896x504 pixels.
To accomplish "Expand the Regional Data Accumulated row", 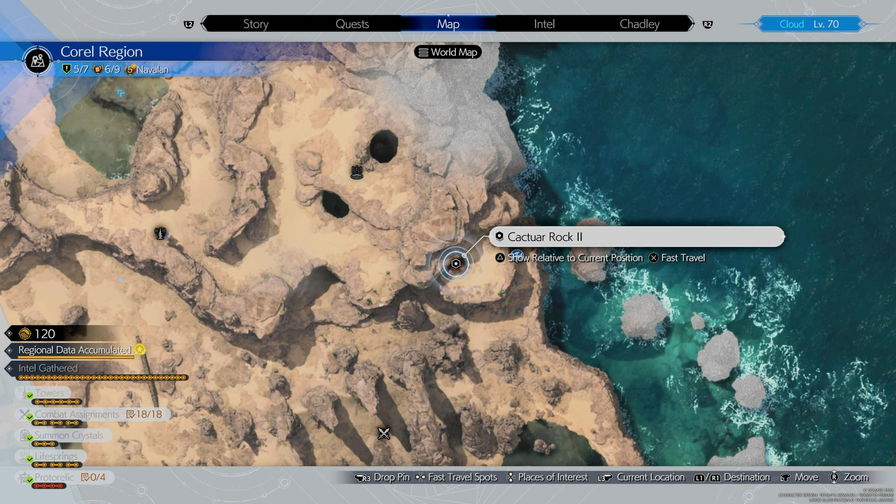I will [x=74, y=350].
